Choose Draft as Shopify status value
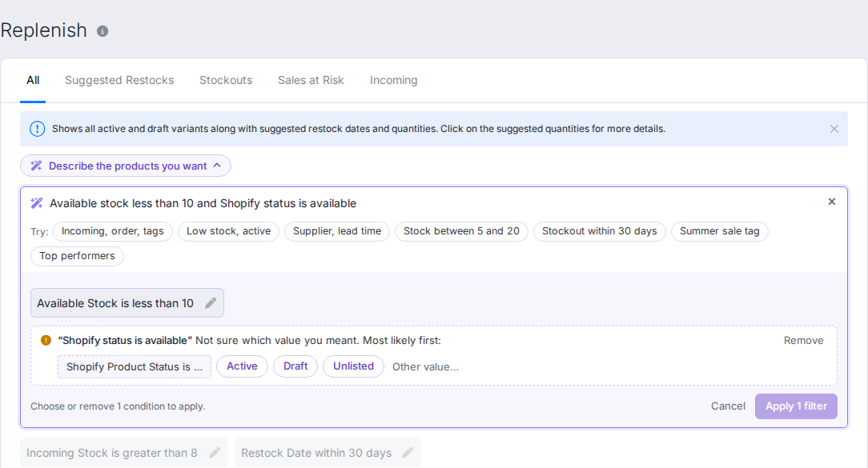The height and width of the screenshot is (468, 868). (295, 366)
